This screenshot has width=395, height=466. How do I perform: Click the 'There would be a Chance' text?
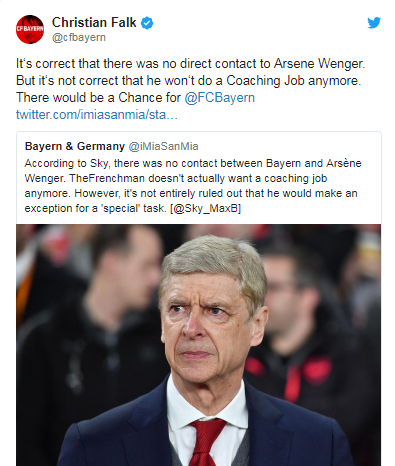pyautogui.click(x=99, y=98)
